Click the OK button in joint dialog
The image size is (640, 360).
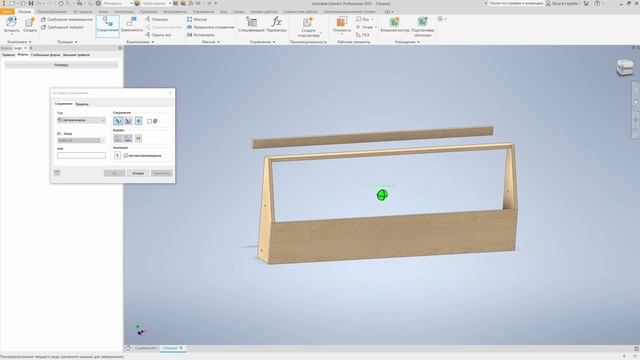coord(114,173)
